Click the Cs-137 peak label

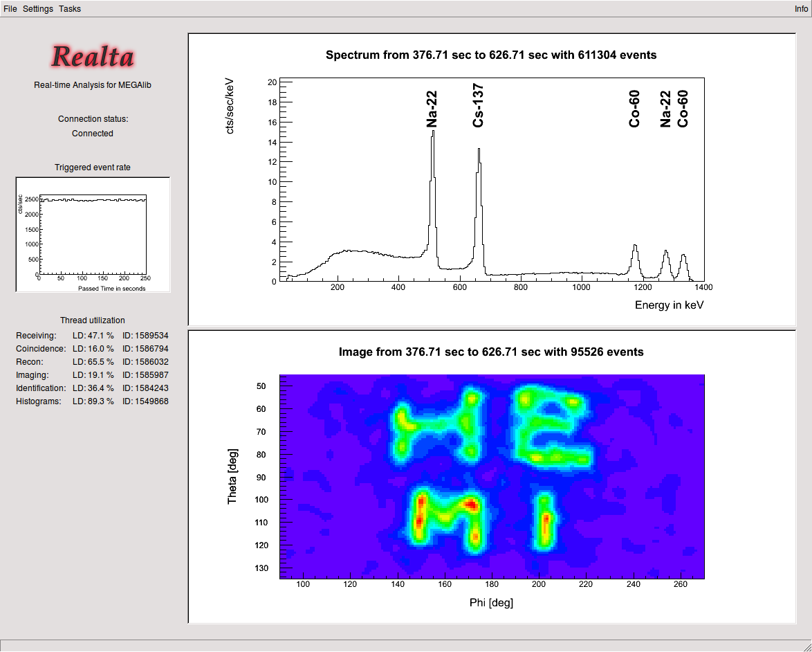(478, 107)
